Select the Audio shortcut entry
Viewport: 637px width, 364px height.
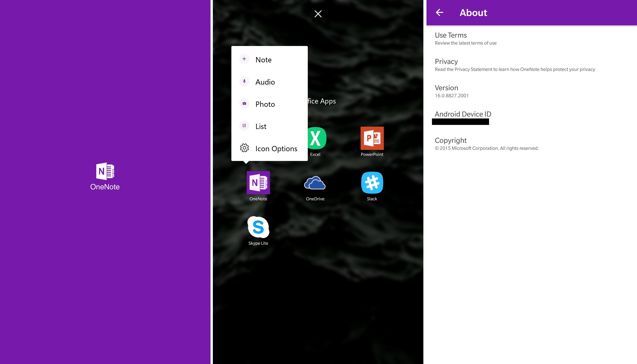pyautogui.click(x=270, y=82)
